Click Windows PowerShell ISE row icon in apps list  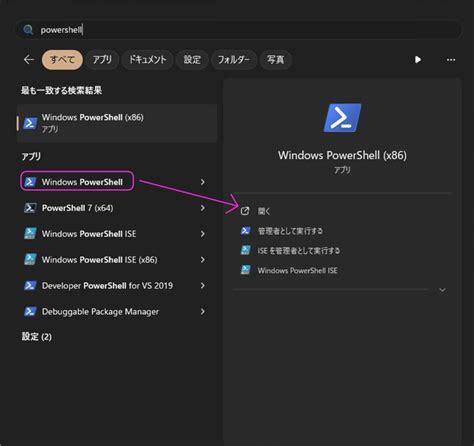coord(30,234)
